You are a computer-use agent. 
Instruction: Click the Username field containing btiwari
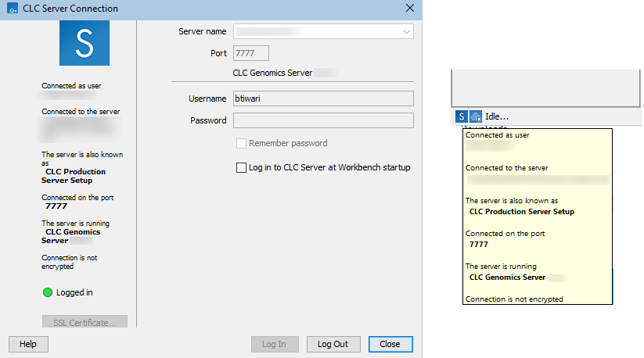(323, 98)
